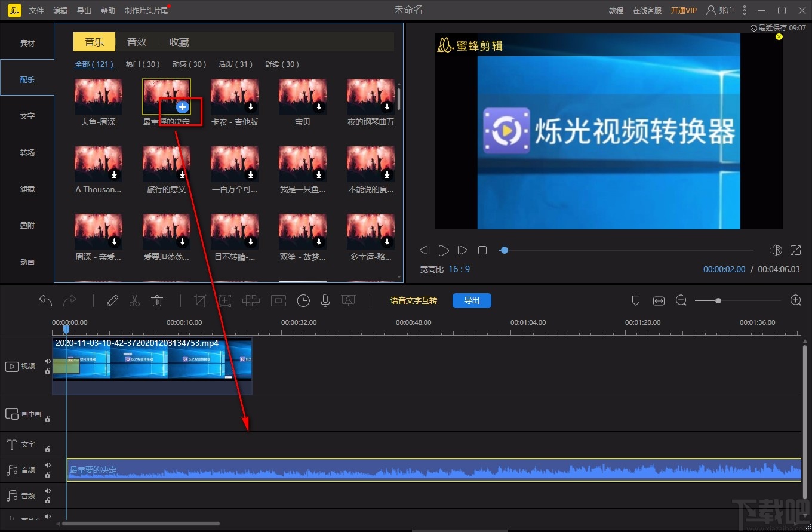
Task: Open the 帮助 menu
Action: 108,11
